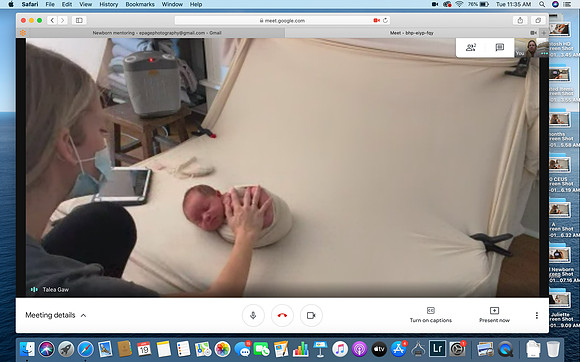Screen dimensions: 580x362
Task: Launch Siri from the Dock
Action: coord(47,349)
